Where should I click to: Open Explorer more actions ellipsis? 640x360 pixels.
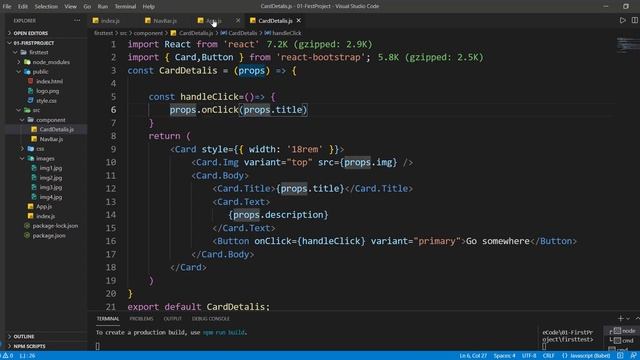77,20
